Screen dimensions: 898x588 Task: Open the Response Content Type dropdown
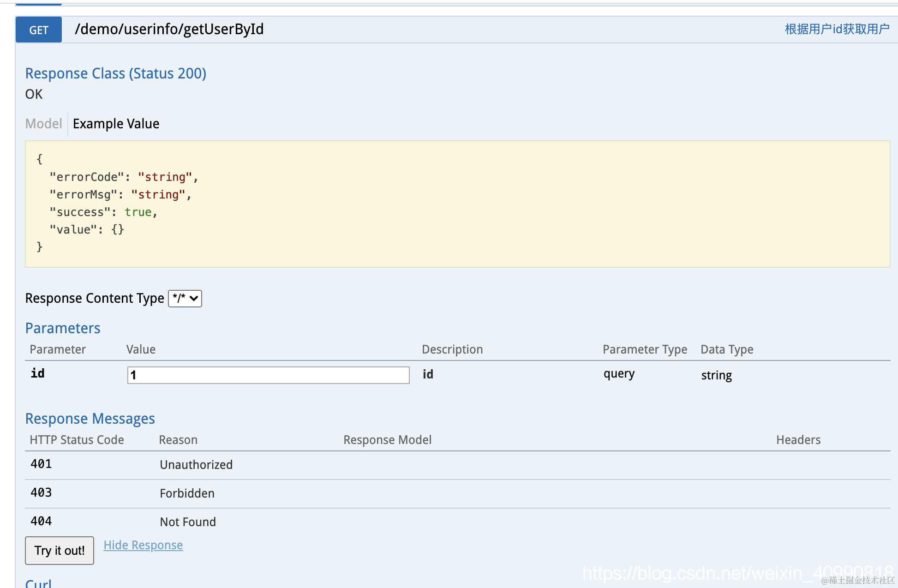point(185,299)
